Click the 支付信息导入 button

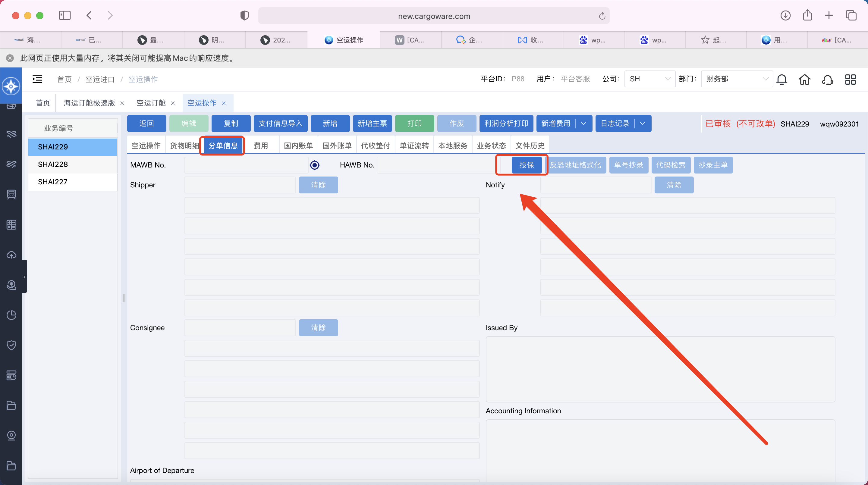[x=280, y=124]
